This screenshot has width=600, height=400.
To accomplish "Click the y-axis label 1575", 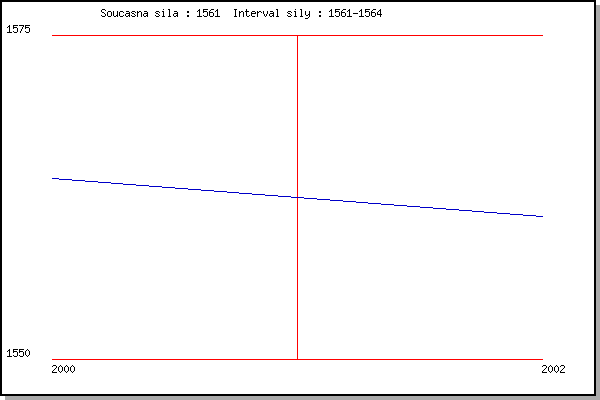I will pyautogui.click(x=18, y=29).
